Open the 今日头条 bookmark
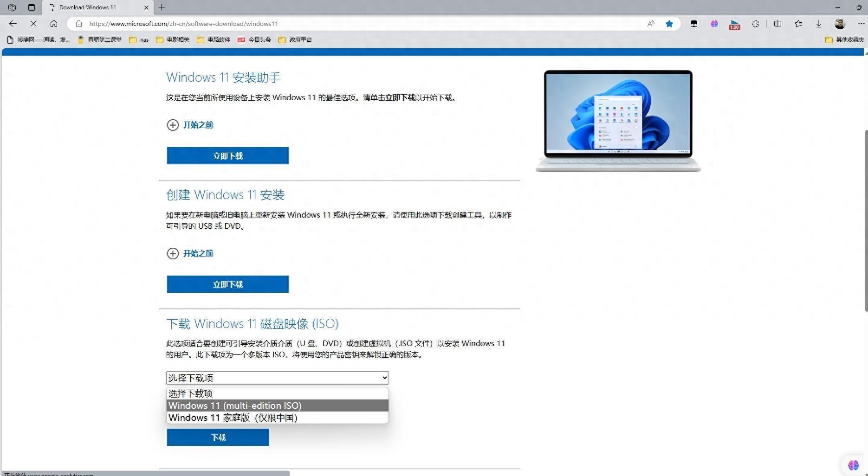 pos(254,40)
